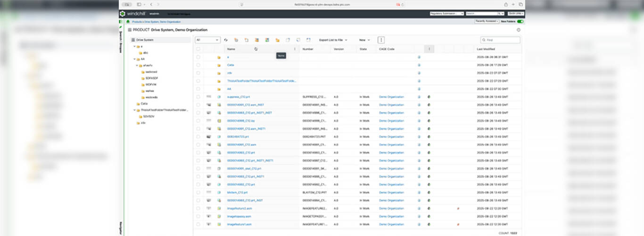Click the information icon in Catia row
Screen dimensions: 644x236
pyautogui.click(x=419, y=65)
